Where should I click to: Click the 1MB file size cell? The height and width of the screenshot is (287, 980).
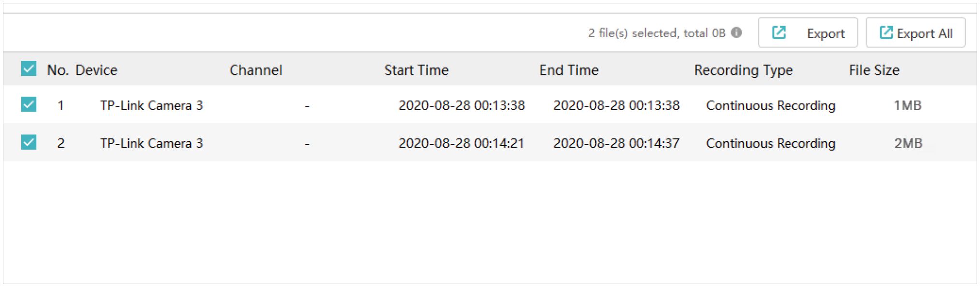(x=907, y=105)
